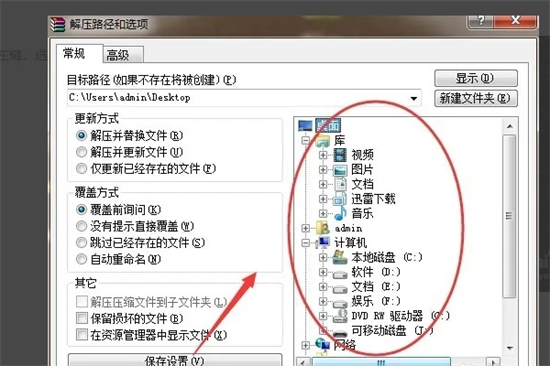This screenshot has width=550, height=366.
Task: Click the 文档 library document icon
Action: coord(340,184)
